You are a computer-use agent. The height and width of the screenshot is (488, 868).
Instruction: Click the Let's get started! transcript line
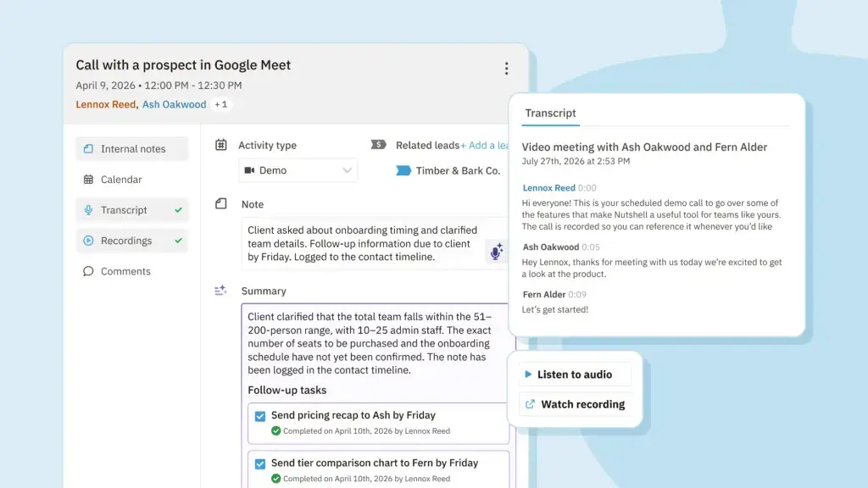(x=554, y=310)
